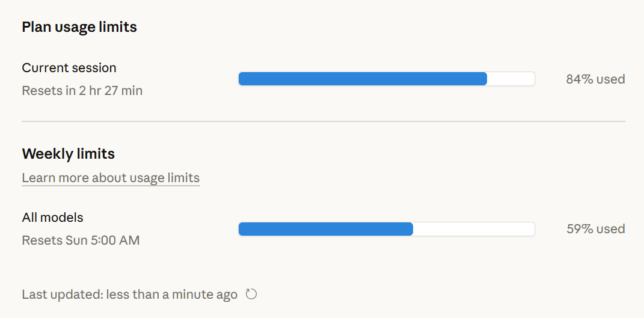This screenshot has height=318, width=644.
Task: Click the Resets in 2 hr 27 min text
Action: (x=82, y=91)
